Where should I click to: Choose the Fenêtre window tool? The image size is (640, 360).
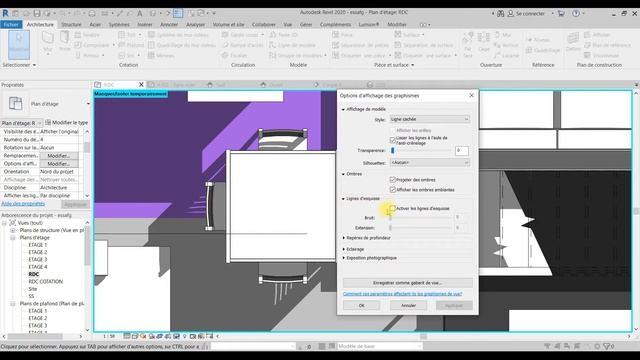(x=87, y=35)
